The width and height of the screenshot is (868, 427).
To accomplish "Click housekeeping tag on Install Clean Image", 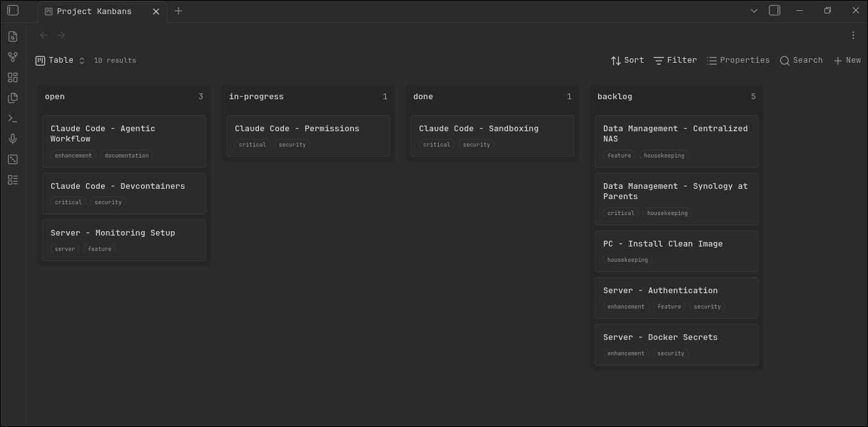I will [627, 260].
